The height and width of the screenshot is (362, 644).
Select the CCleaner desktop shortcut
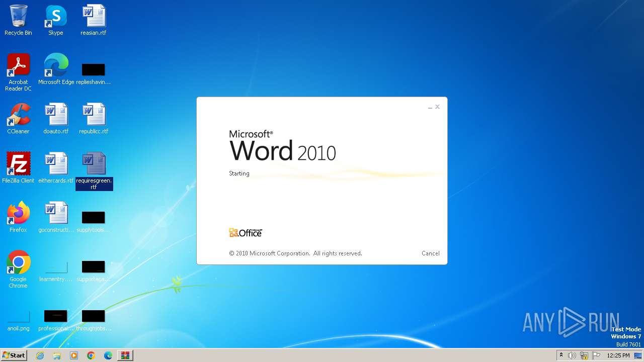18,119
